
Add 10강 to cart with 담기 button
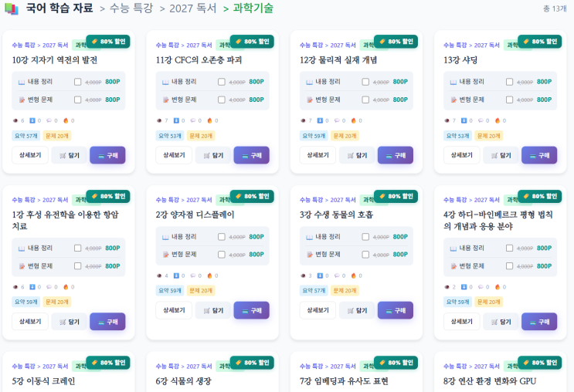pos(69,155)
